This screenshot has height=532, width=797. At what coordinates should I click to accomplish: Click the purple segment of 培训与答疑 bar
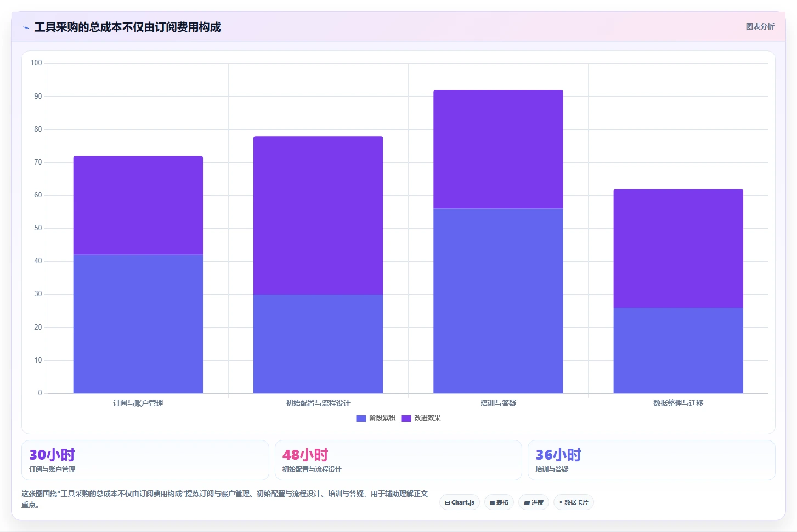tap(498, 149)
